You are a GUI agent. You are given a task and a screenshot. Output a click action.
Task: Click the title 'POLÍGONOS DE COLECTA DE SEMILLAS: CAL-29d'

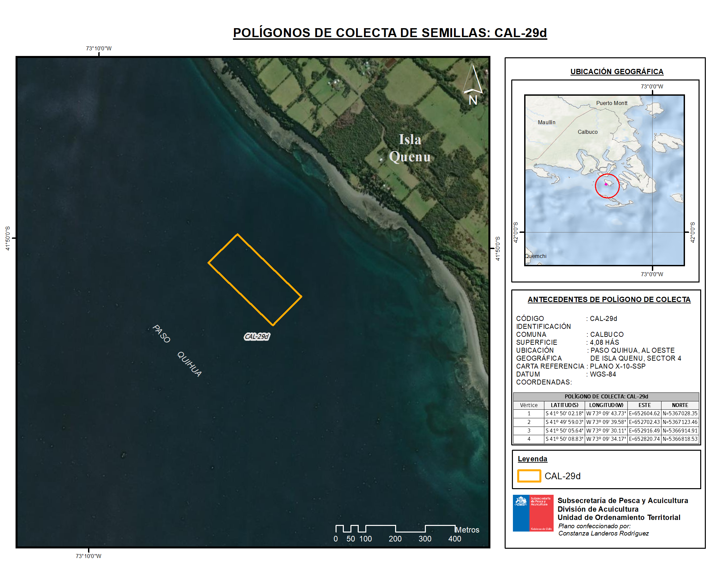[x=390, y=33]
